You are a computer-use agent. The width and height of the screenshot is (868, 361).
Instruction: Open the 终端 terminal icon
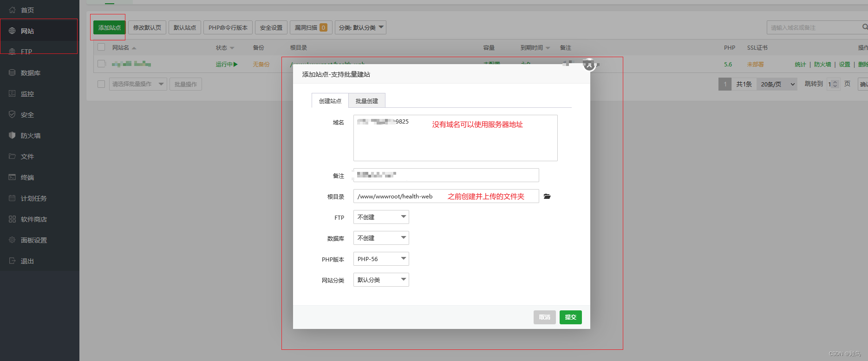[12, 177]
